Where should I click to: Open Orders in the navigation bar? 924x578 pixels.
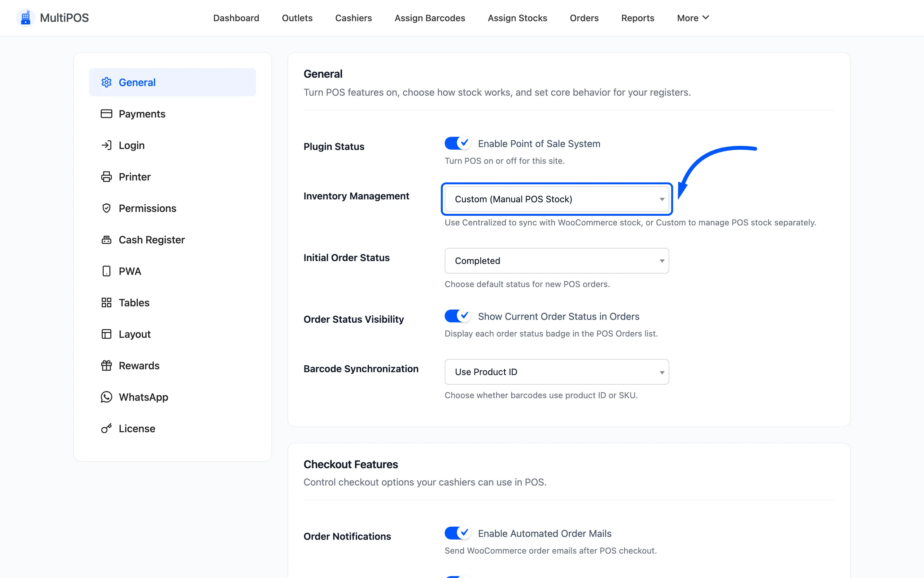point(584,18)
